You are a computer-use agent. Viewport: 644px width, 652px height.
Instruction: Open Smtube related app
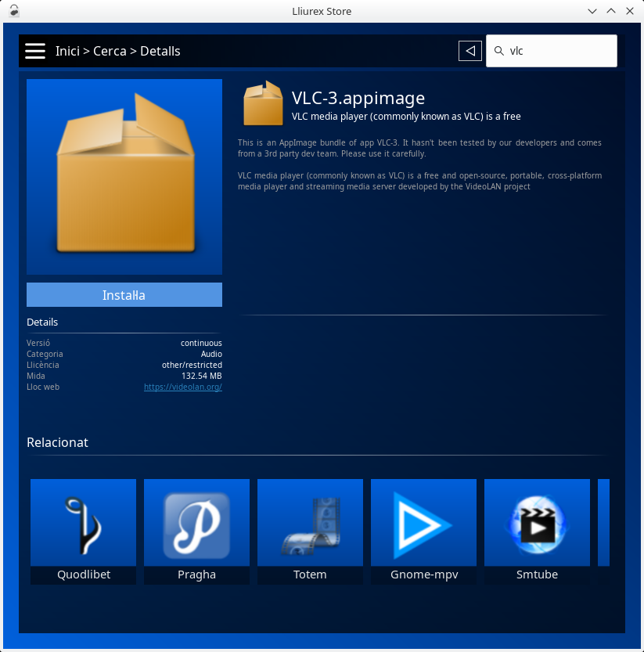tap(537, 531)
